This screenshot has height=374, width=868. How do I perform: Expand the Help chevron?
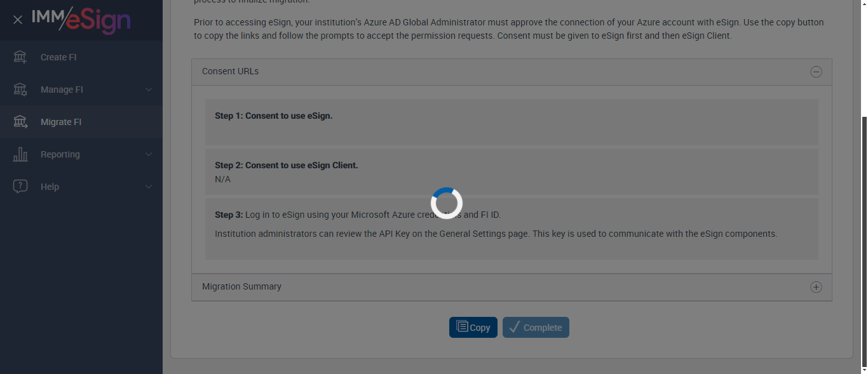point(149,187)
